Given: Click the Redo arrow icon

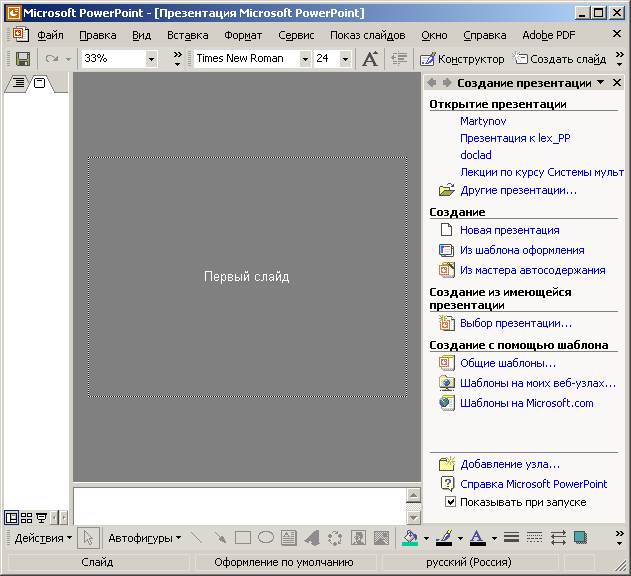Looking at the screenshot, I should [x=52, y=59].
